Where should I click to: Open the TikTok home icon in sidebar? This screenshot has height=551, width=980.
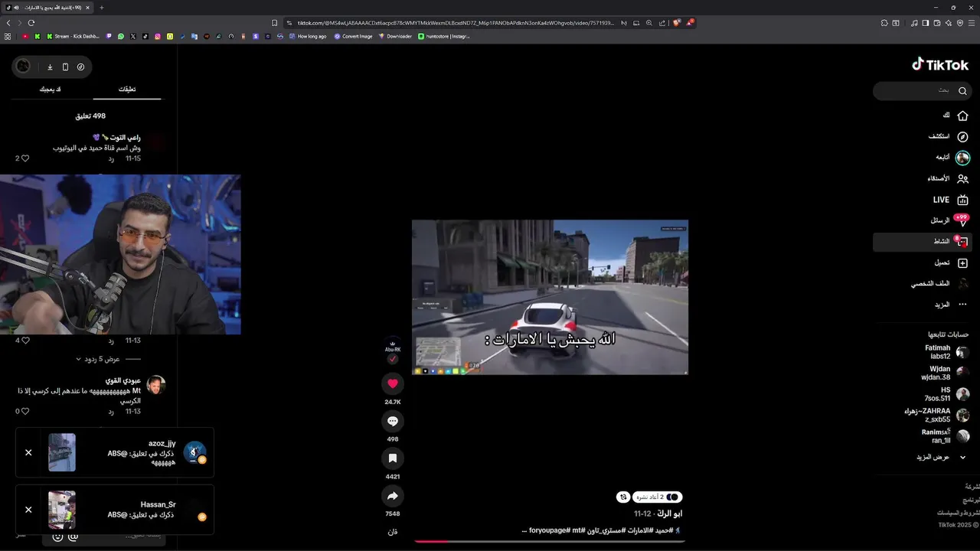(x=962, y=116)
